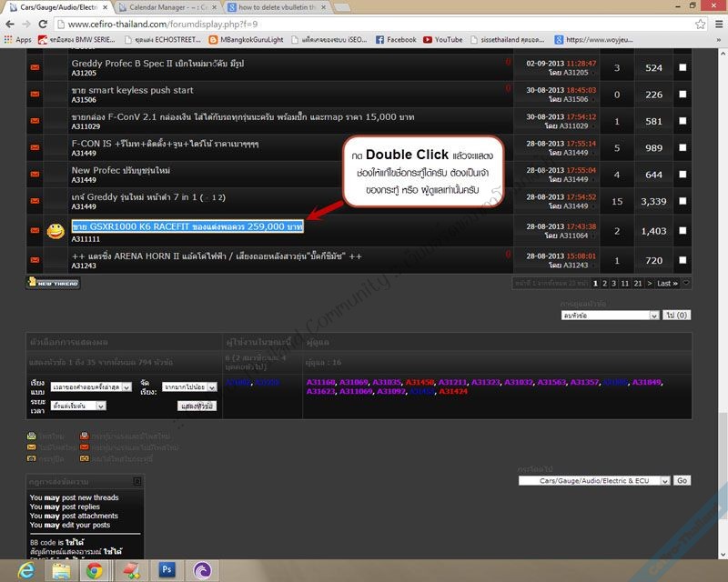
Task: Click the envelope icon for Greddy Profec B Spec II
Action: [35, 68]
